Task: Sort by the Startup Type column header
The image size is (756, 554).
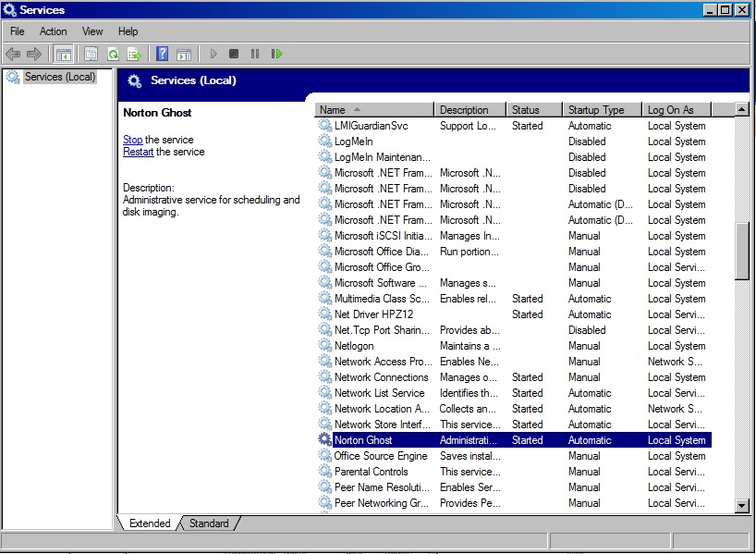Action: (603, 110)
